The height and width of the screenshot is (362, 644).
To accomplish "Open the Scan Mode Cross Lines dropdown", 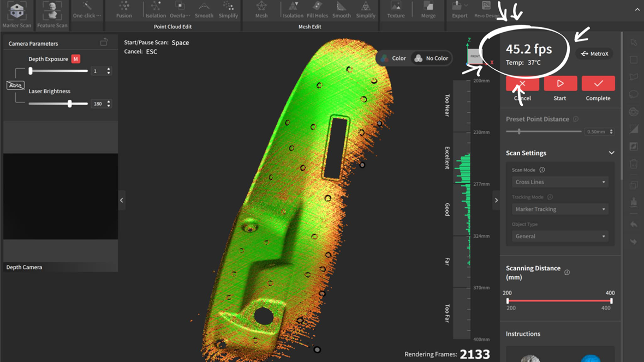I will pyautogui.click(x=559, y=182).
